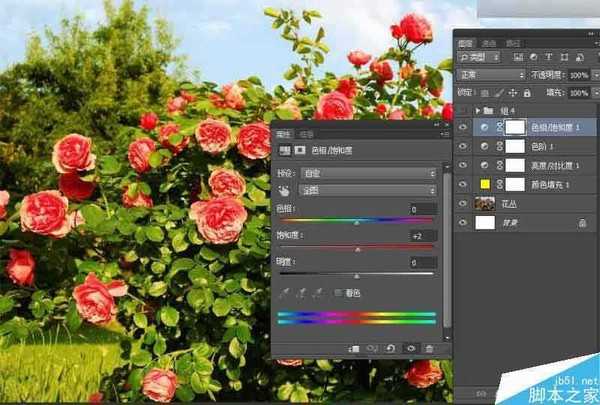
Task: Select the type layer filter icon
Action: coord(548,57)
